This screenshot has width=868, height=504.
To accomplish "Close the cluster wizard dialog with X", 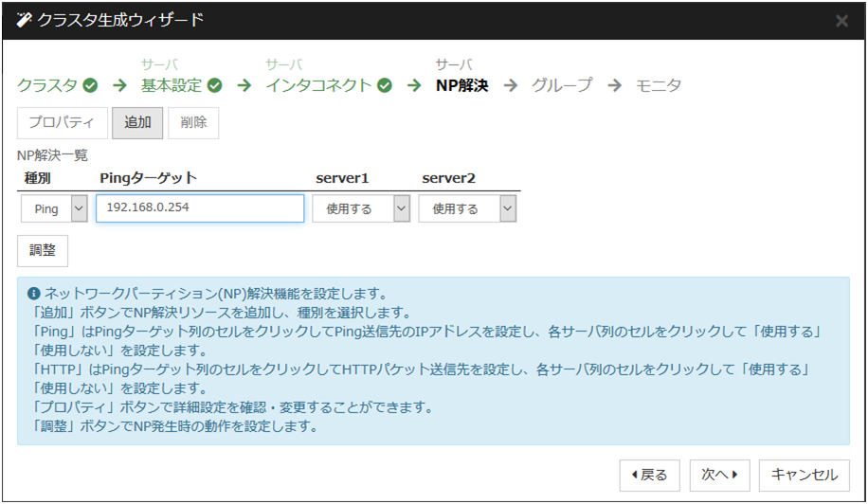I will click(841, 21).
